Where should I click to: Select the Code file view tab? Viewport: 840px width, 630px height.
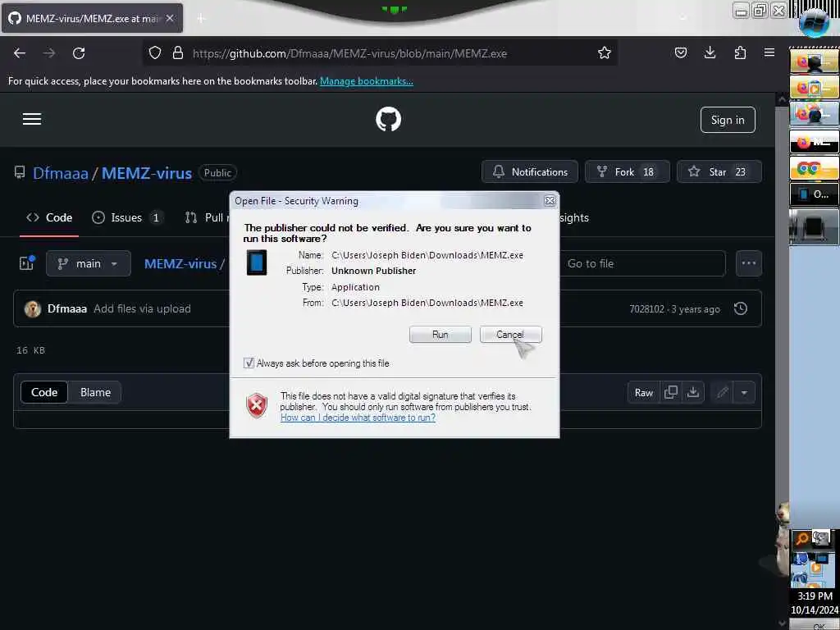pos(44,392)
